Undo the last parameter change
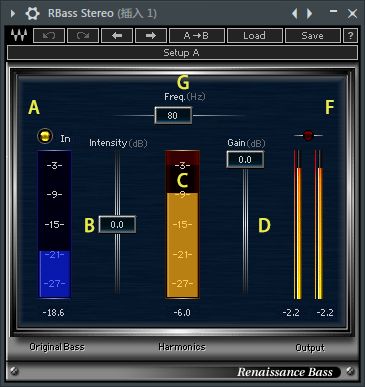365x387 pixels. [x=49, y=35]
